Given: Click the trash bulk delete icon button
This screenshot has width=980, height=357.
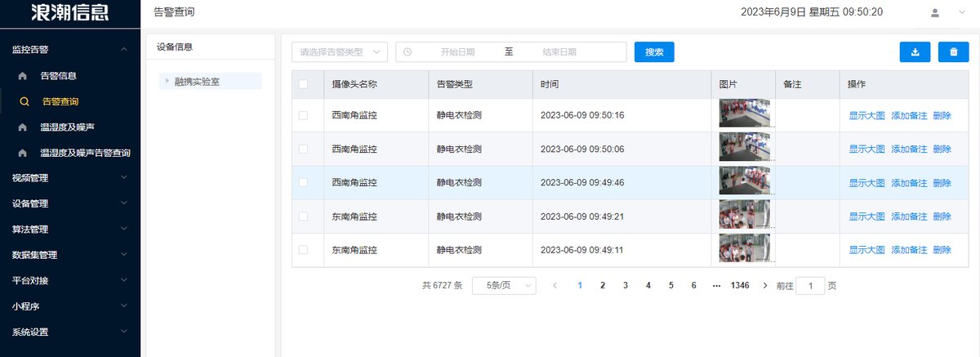Looking at the screenshot, I should (x=954, y=51).
